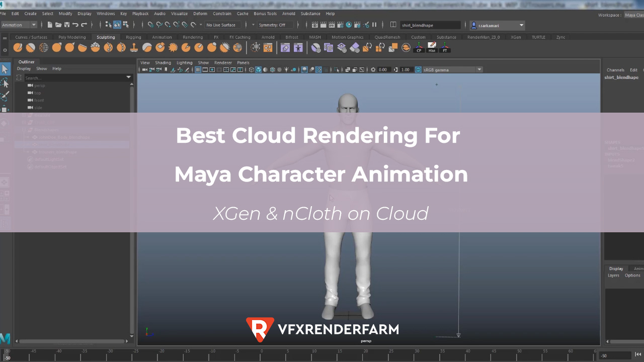Viewport: 644px width, 362px height.
Task: Save the scene with the floppy icon
Action: pos(66,25)
